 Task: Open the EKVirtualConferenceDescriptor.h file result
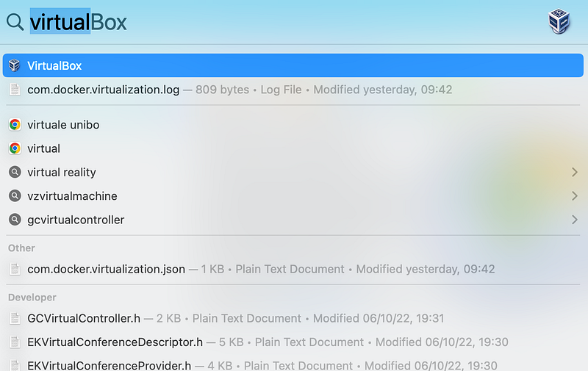tap(293, 342)
